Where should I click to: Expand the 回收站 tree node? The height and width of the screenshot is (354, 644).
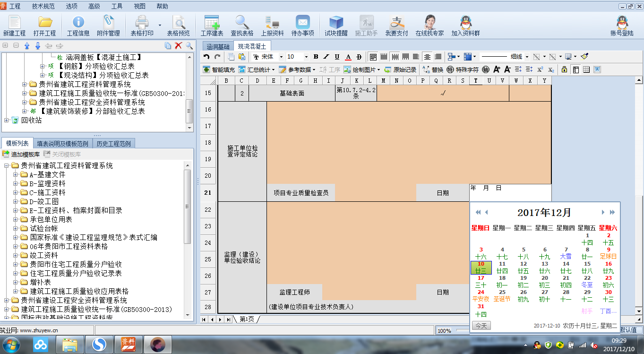click(7, 120)
